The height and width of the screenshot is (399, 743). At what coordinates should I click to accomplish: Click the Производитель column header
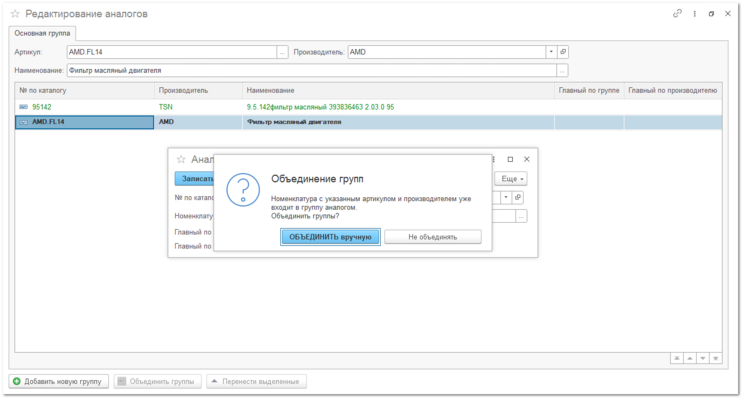click(198, 91)
